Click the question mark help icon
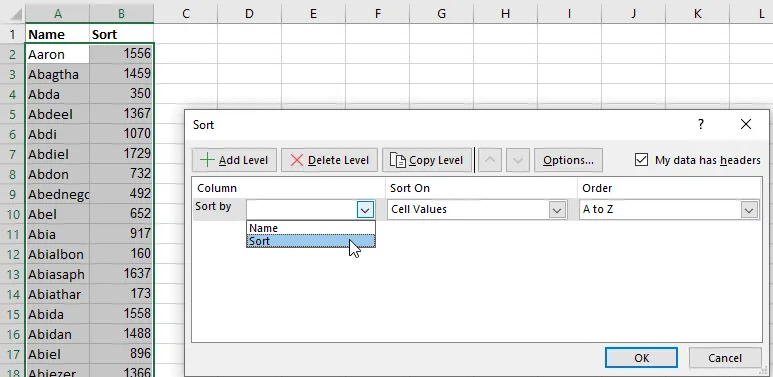Screen dimensions: 773x377 tap(701, 124)
